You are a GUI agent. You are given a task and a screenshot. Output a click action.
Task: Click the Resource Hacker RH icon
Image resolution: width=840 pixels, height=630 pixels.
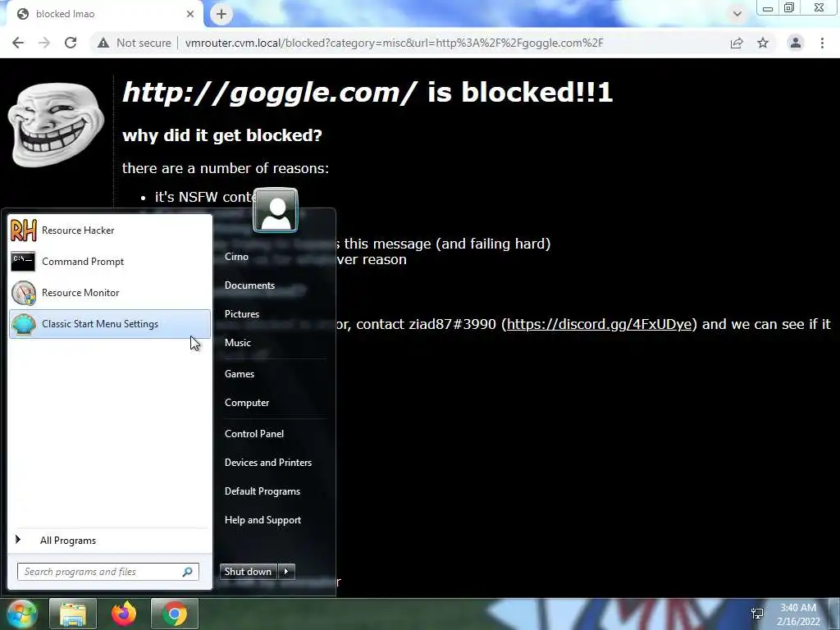click(x=24, y=231)
